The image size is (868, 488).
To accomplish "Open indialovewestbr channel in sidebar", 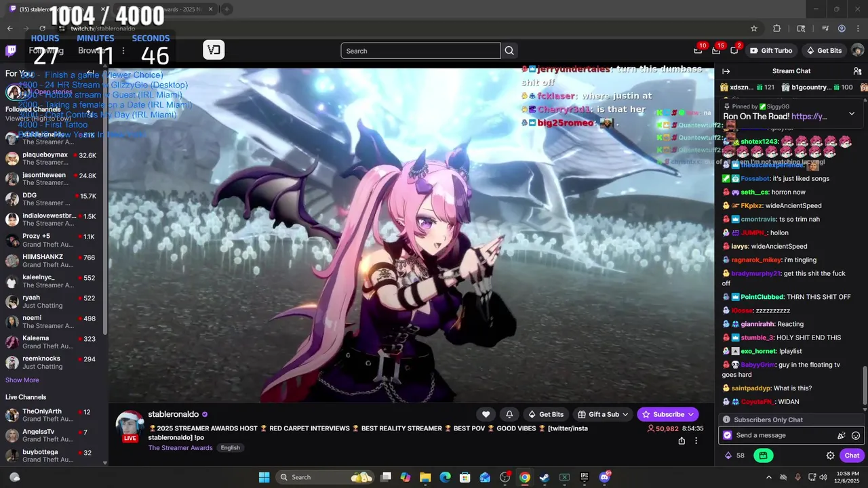I will pos(54,220).
